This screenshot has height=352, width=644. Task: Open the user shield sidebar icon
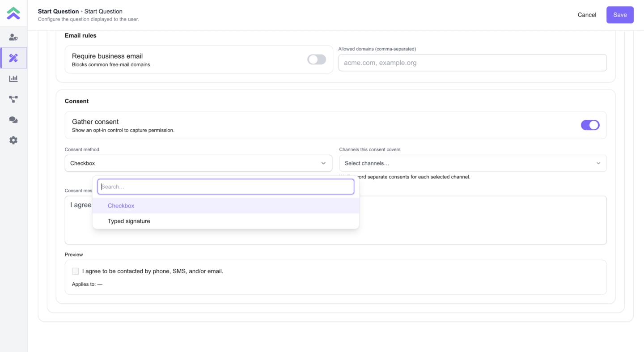[13, 38]
